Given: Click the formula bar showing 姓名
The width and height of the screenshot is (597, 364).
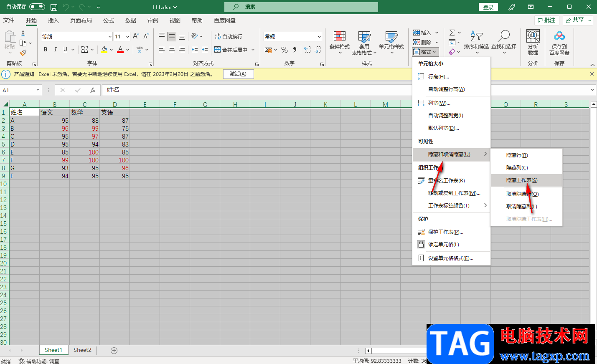Looking at the screenshot, I should tap(349, 90).
